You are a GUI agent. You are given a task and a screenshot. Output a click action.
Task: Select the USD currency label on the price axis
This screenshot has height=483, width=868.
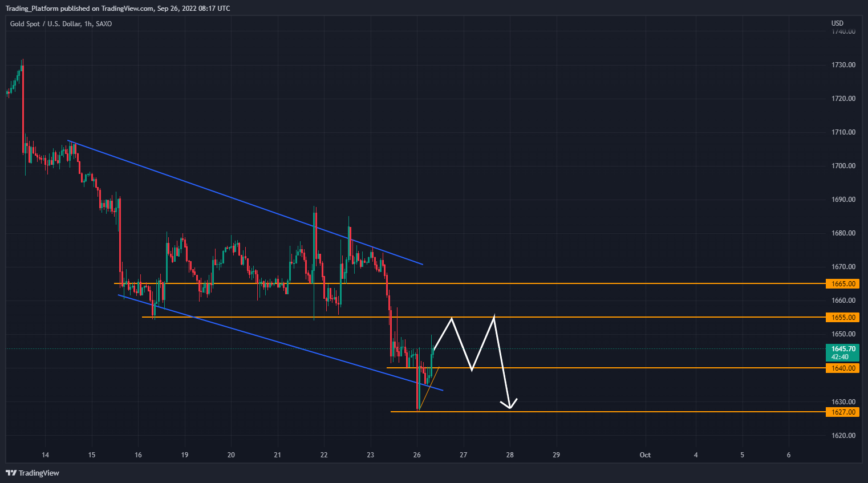837,23
